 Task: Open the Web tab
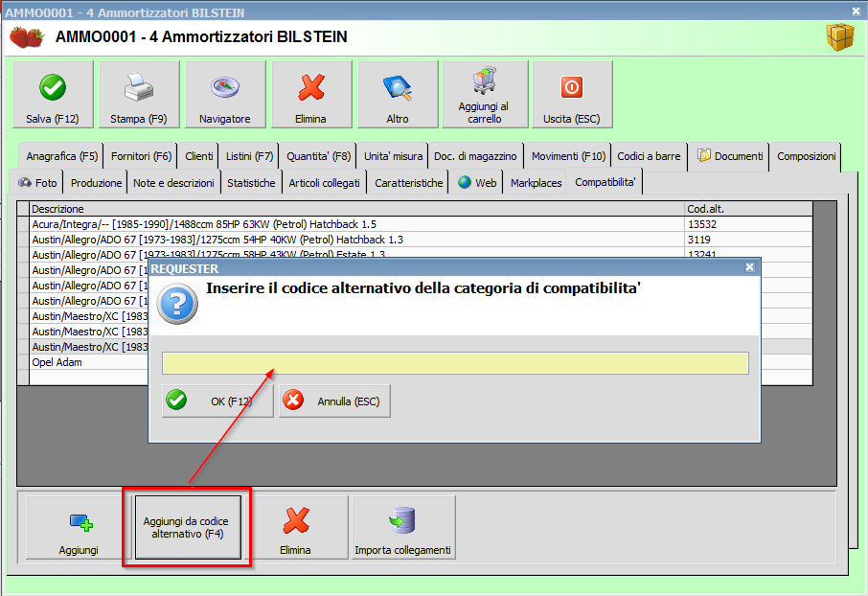477,183
